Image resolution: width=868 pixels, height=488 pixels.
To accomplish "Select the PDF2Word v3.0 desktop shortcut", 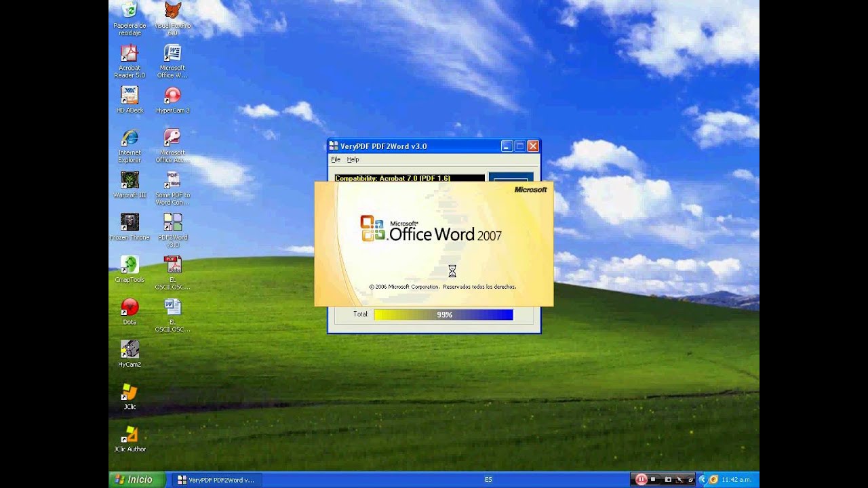I will click(172, 230).
